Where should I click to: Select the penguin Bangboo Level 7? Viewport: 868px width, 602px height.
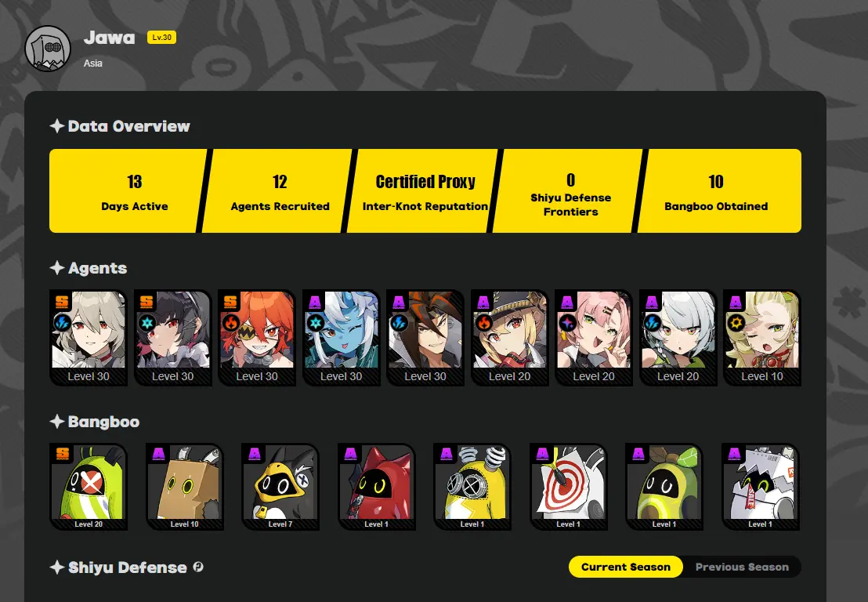[x=280, y=487]
